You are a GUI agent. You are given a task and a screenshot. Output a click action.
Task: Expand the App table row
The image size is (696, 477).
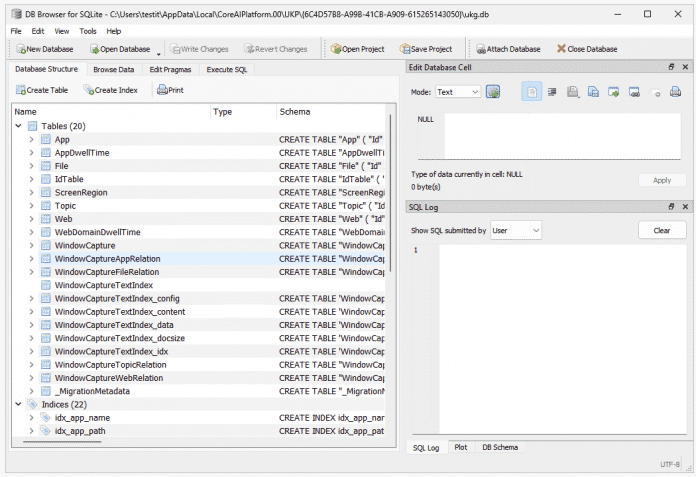coord(32,139)
